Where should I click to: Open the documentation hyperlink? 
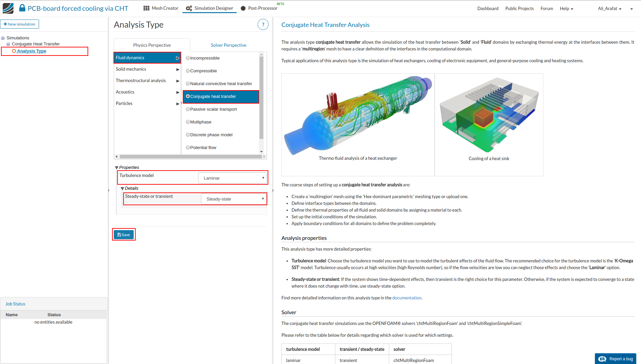[407, 298]
